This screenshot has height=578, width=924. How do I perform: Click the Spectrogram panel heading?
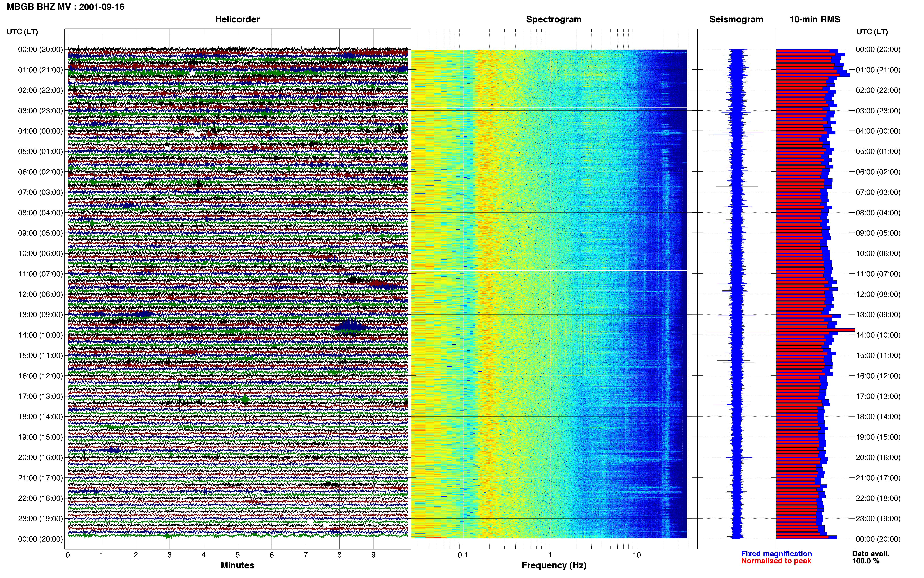coord(554,20)
